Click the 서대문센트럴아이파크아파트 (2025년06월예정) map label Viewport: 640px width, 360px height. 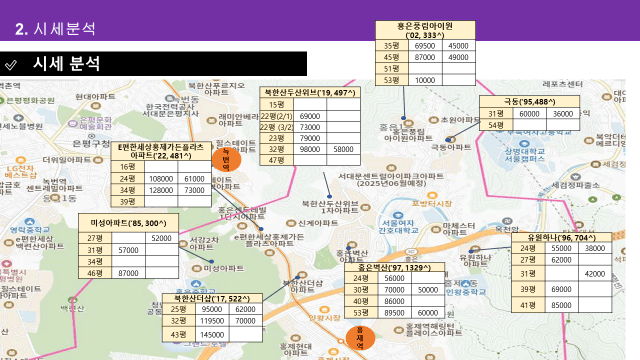click(x=391, y=180)
